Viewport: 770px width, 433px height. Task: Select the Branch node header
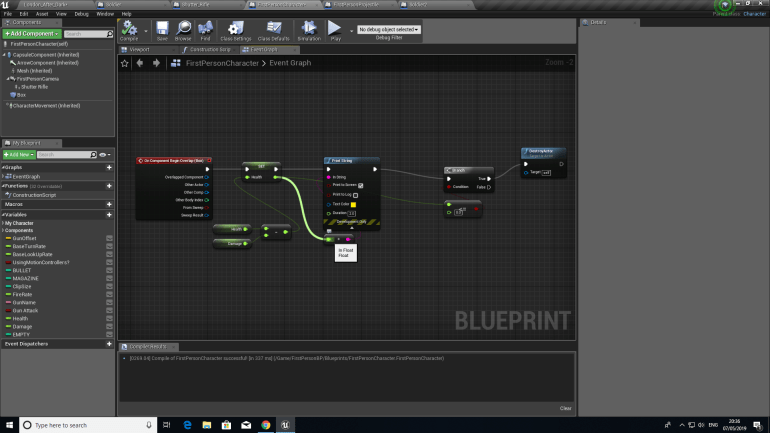[x=468, y=170]
